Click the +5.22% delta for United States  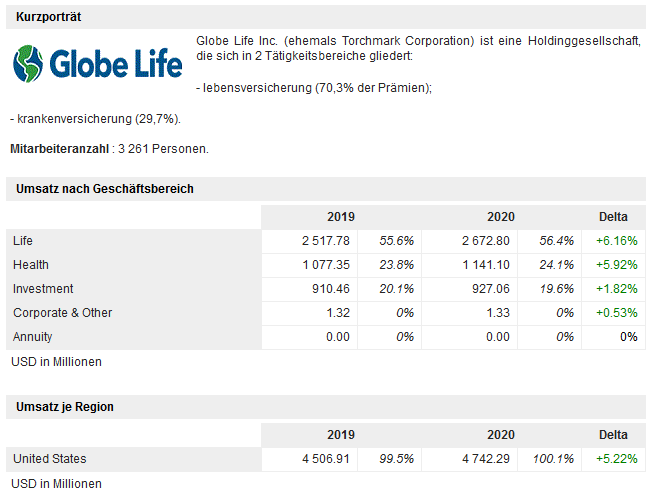tap(616, 459)
